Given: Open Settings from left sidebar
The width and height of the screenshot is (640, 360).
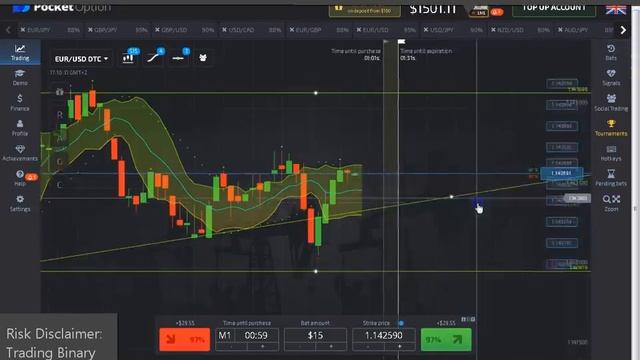Looking at the screenshot, I should coord(20,203).
